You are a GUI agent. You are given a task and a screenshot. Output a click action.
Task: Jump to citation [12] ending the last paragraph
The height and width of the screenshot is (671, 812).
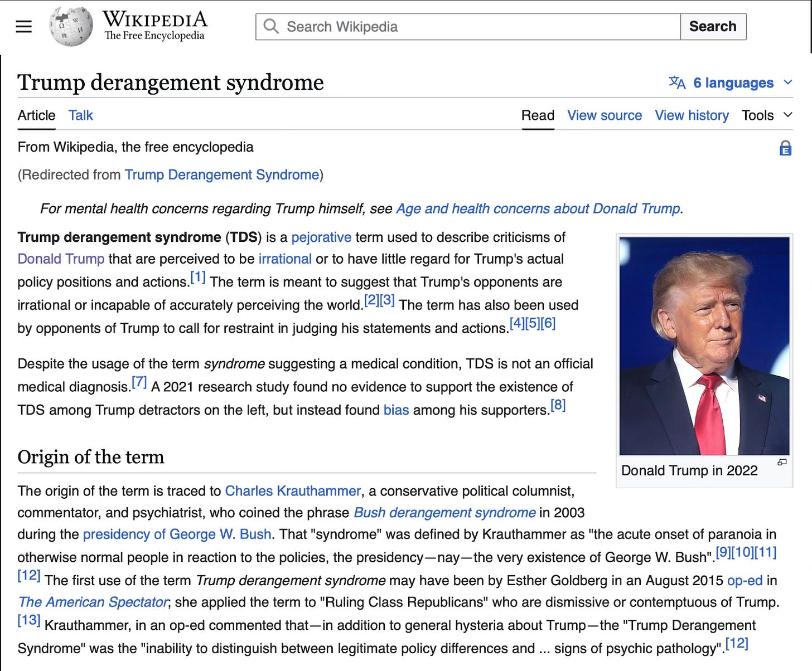click(737, 644)
